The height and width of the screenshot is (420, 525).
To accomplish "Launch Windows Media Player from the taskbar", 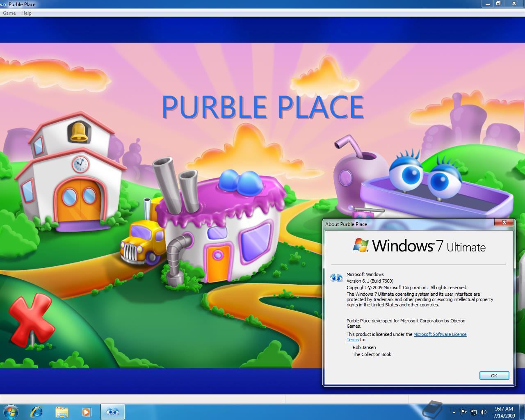I will click(87, 411).
